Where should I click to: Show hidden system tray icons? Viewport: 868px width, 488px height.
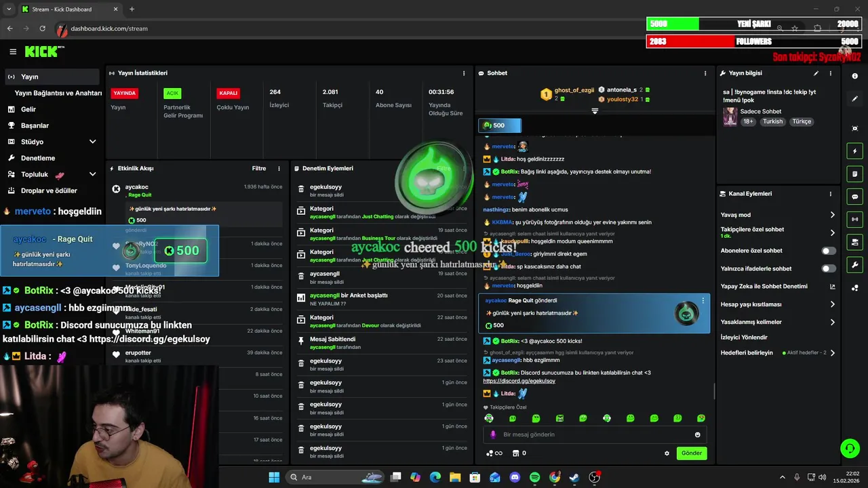tap(782, 477)
